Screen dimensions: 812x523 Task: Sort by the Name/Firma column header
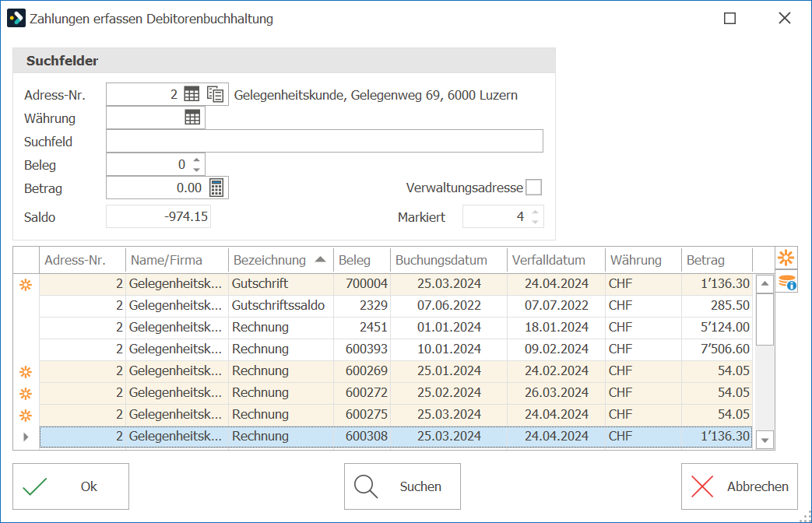tap(177, 260)
